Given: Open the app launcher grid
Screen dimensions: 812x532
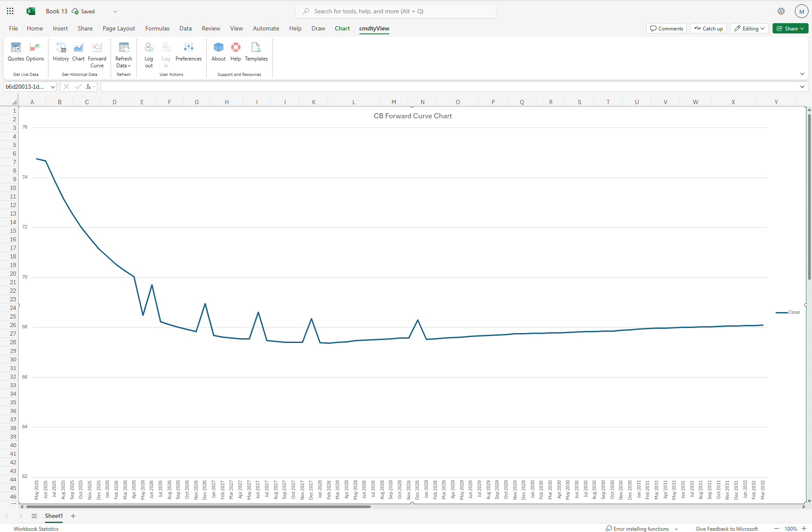Looking at the screenshot, I should (x=10, y=11).
